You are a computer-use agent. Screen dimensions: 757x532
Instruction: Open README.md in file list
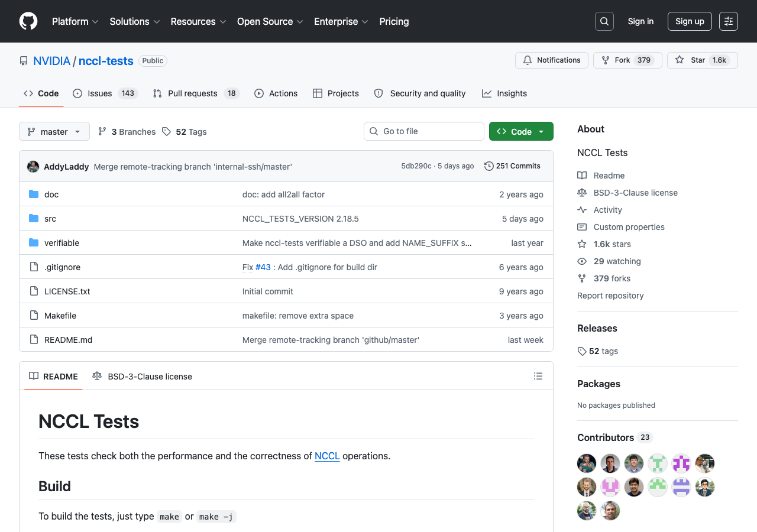(x=69, y=340)
